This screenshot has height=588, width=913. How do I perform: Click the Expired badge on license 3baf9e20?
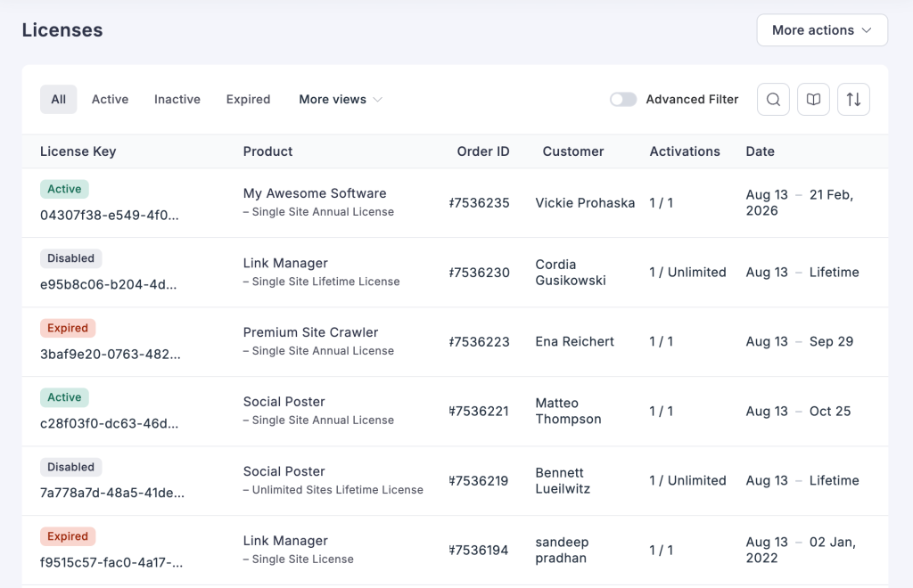click(x=68, y=328)
